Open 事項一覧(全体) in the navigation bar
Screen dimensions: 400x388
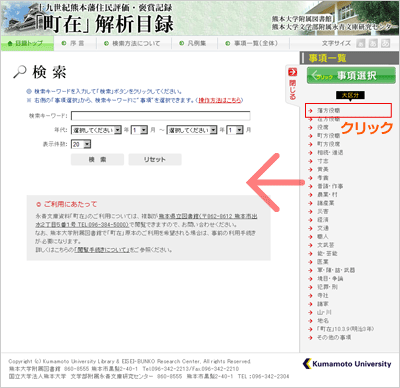[x=251, y=43]
